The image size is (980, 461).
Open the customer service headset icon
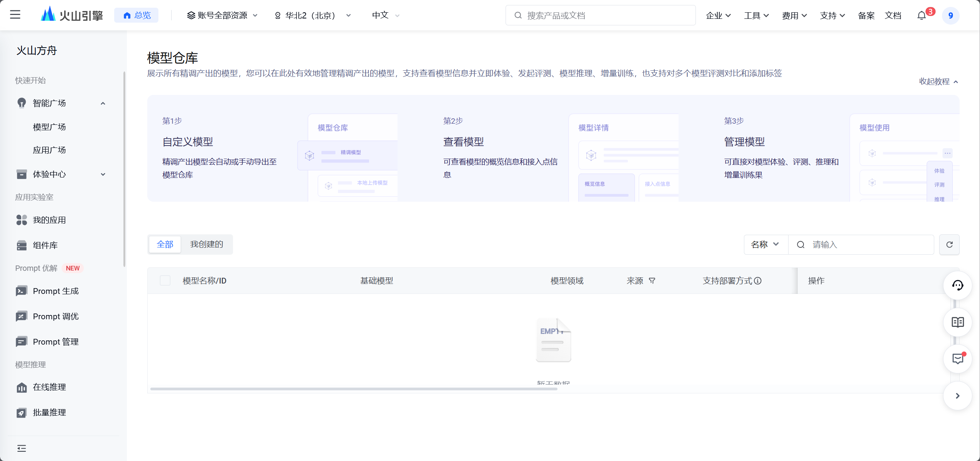coord(957,285)
